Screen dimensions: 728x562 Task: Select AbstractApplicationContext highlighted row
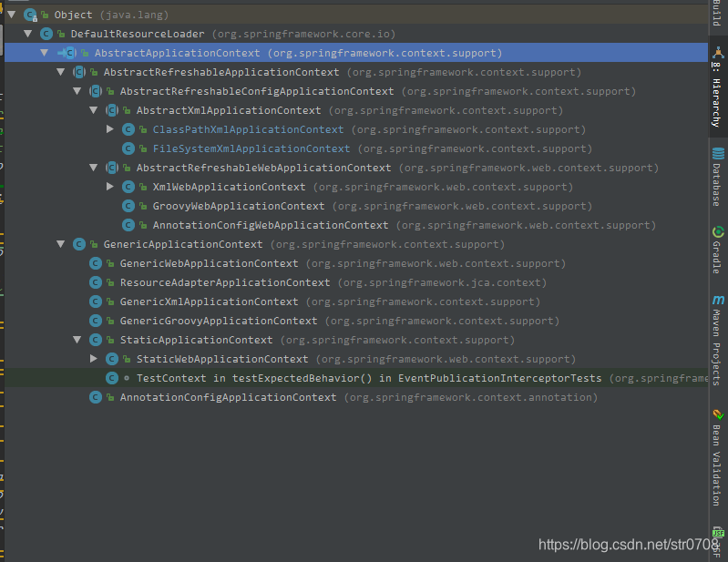(356, 53)
